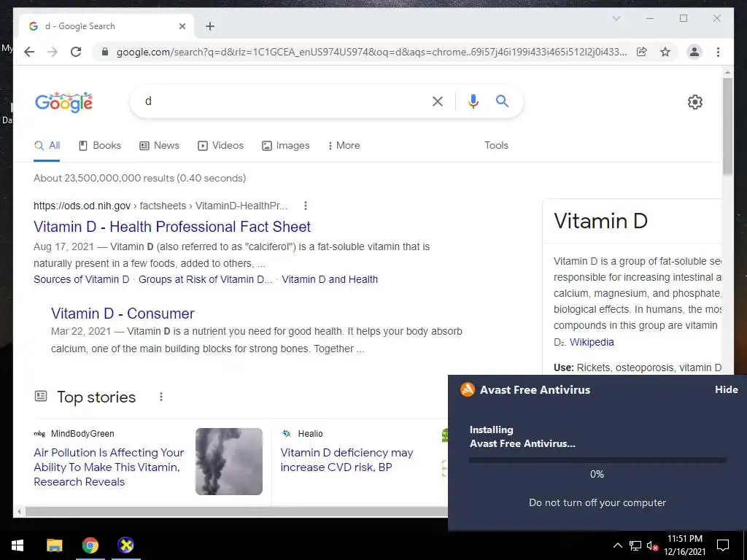
Task: Open the notification center icon
Action: point(723,545)
